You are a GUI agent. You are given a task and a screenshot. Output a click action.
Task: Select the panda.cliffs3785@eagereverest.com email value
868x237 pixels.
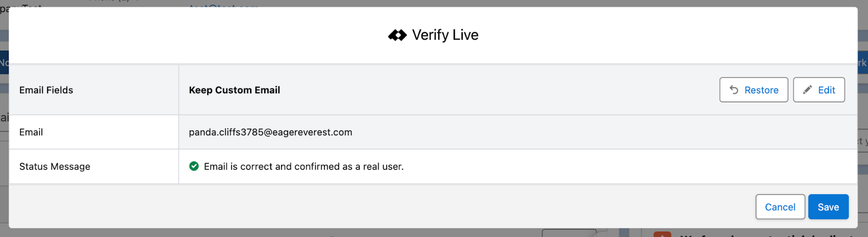point(270,132)
